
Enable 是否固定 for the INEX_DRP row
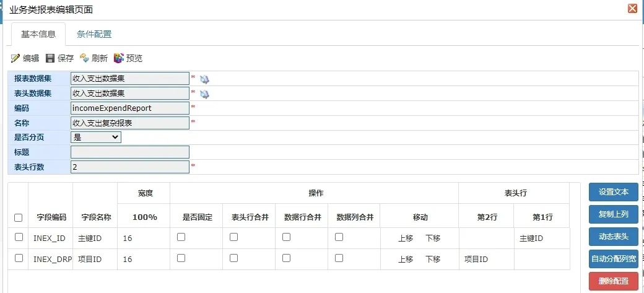[181, 258]
